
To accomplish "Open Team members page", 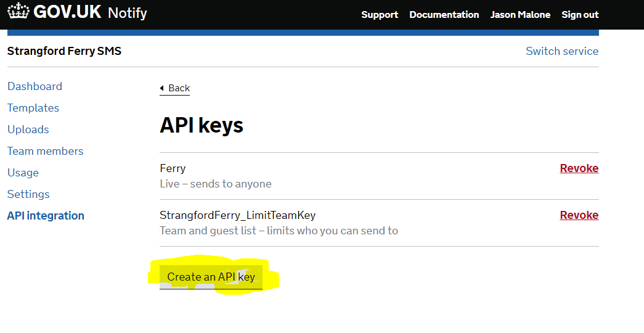I will [45, 151].
